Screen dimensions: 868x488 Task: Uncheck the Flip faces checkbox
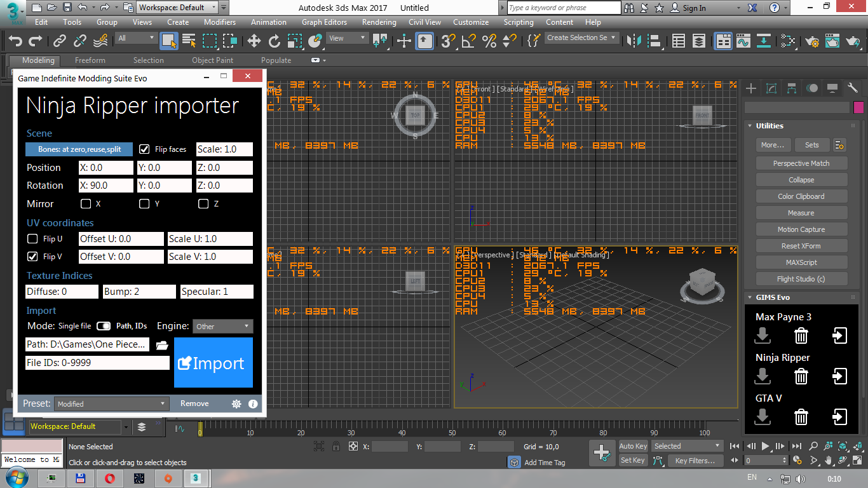[x=144, y=149]
